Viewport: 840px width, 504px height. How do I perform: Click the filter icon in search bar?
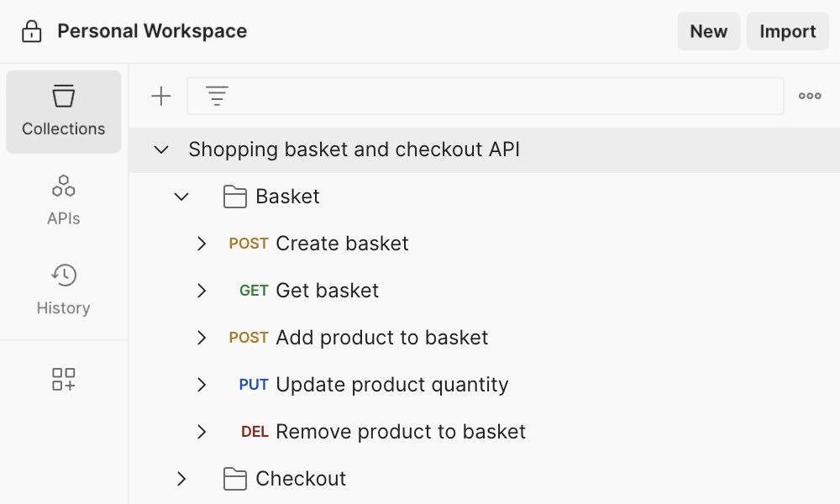[x=217, y=96]
